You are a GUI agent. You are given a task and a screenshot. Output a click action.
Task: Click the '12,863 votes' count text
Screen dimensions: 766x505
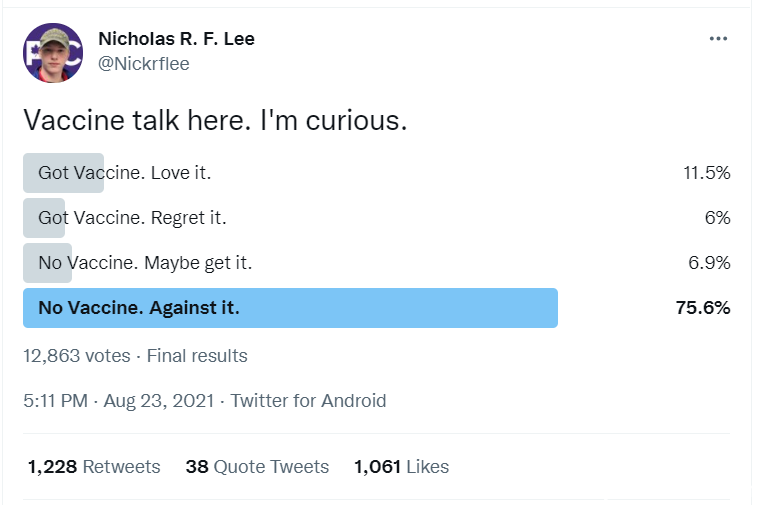77,356
